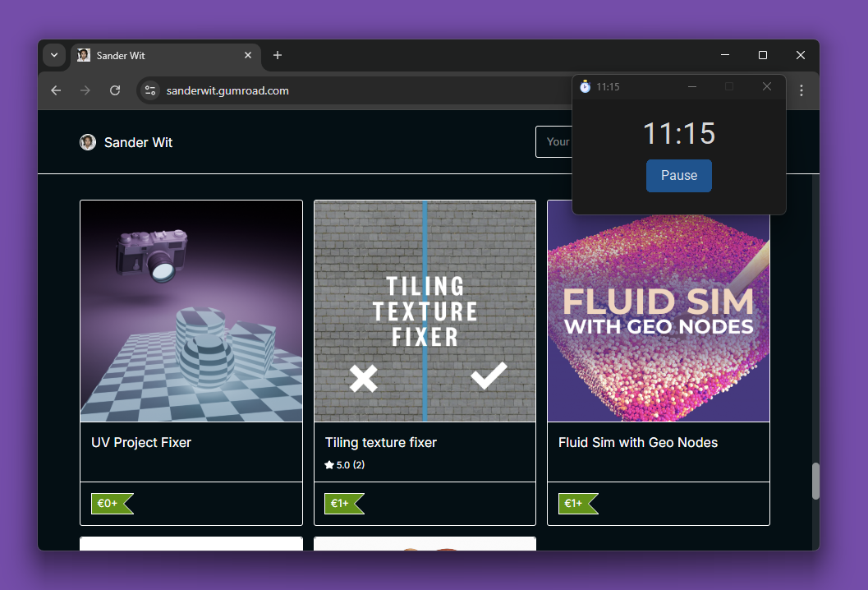
Task: Select the Sander Wit browser tab
Action: click(x=165, y=55)
